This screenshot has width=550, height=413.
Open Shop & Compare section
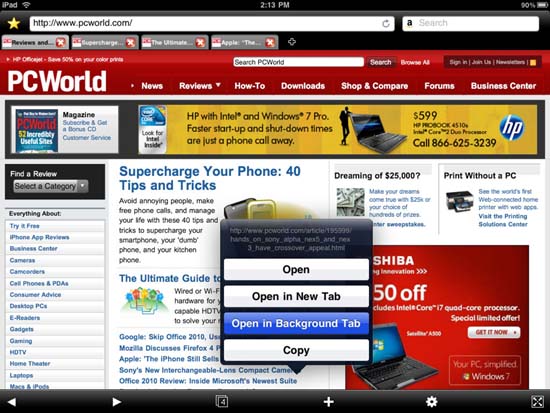click(374, 86)
